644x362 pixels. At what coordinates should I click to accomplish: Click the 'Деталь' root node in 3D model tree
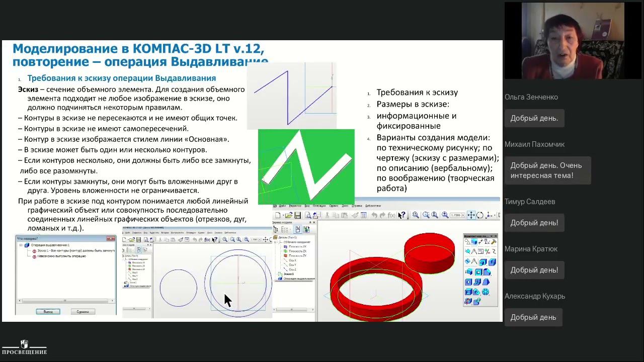286,237
